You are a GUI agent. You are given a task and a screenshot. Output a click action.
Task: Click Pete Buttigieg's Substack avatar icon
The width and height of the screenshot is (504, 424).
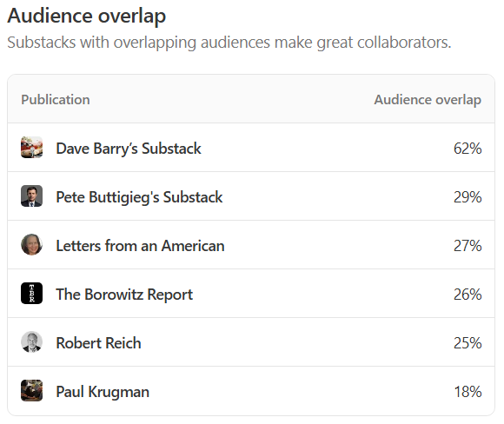click(x=31, y=195)
